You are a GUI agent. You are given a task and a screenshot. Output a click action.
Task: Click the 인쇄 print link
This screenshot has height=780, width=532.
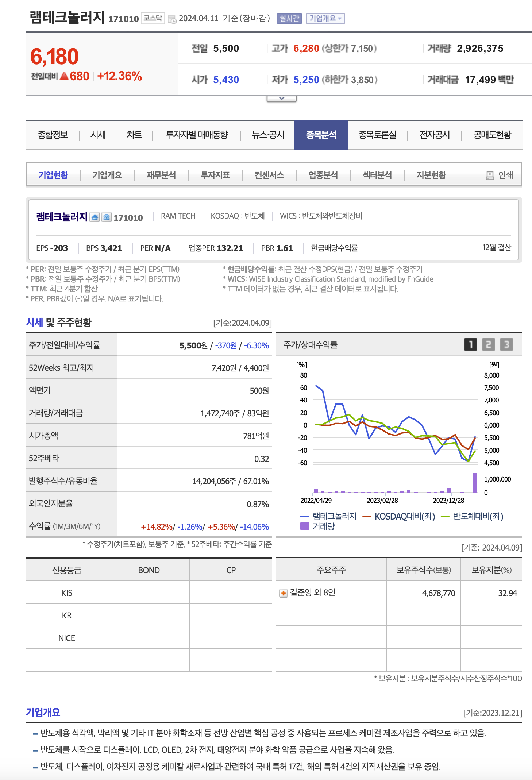(x=506, y=175)
